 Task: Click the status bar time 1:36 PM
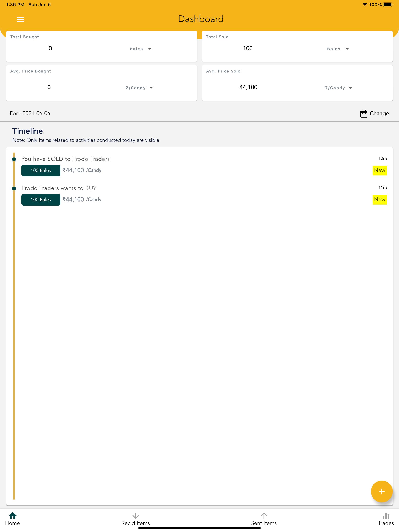click(x=15, y=4)
